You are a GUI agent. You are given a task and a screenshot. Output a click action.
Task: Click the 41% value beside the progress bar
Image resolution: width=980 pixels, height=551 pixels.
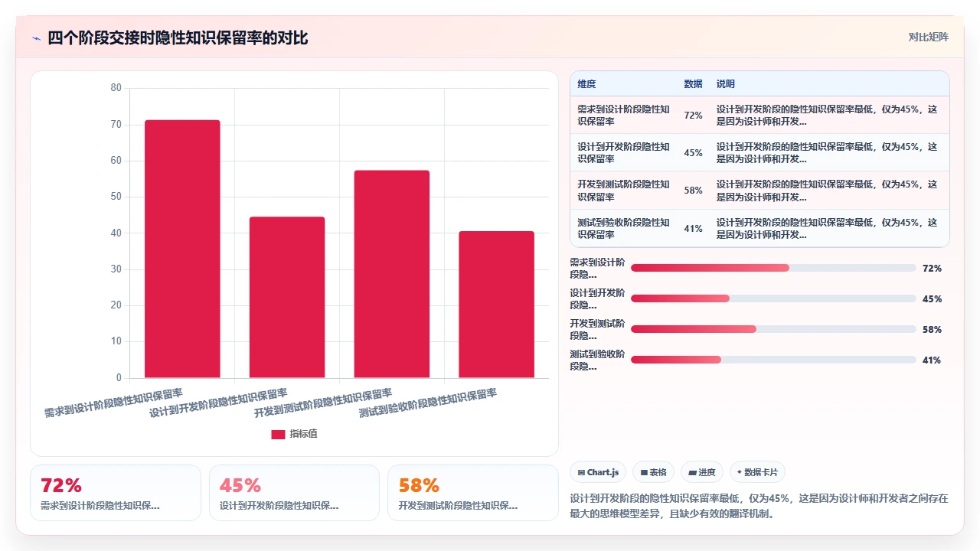932,360
